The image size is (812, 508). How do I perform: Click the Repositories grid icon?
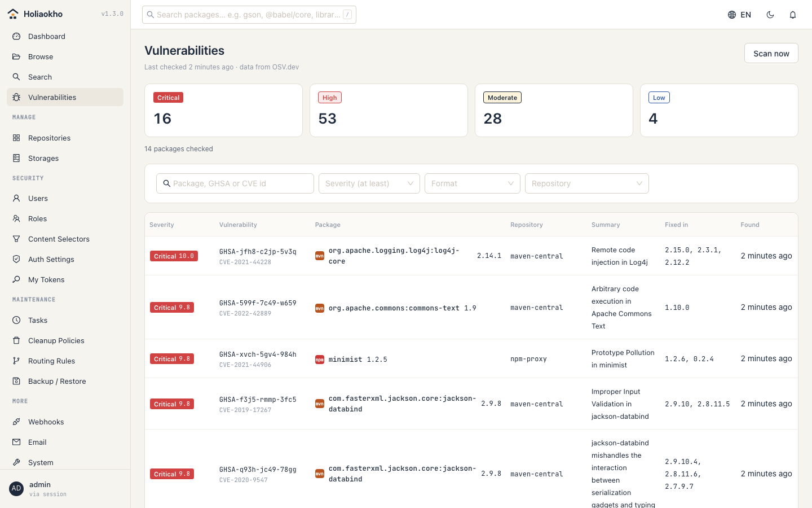pyautogui.click(x=16, y=138)
